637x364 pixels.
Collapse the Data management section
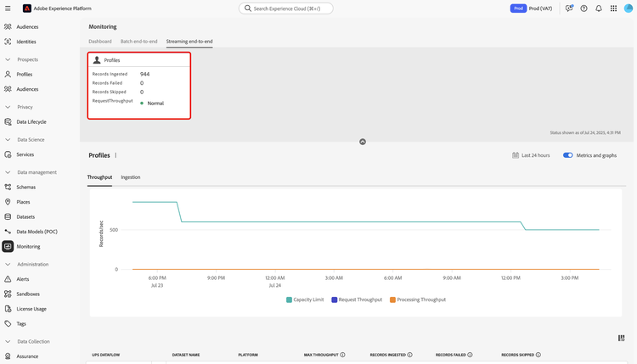8,172
